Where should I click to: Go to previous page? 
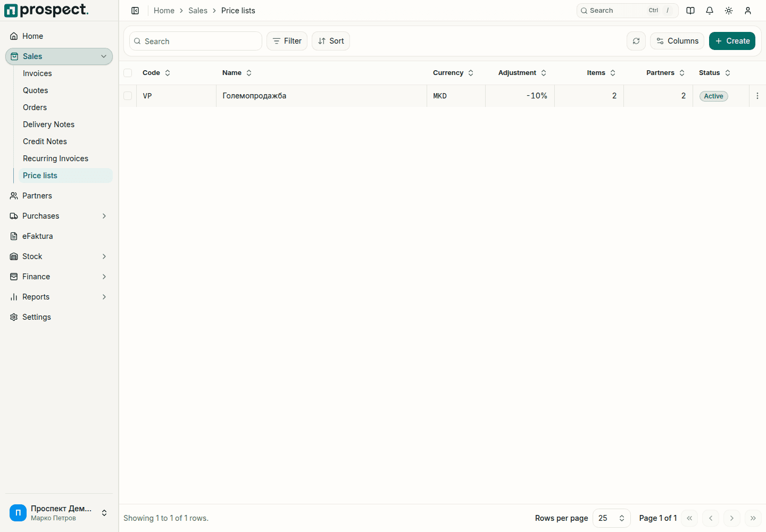[711, 518]
